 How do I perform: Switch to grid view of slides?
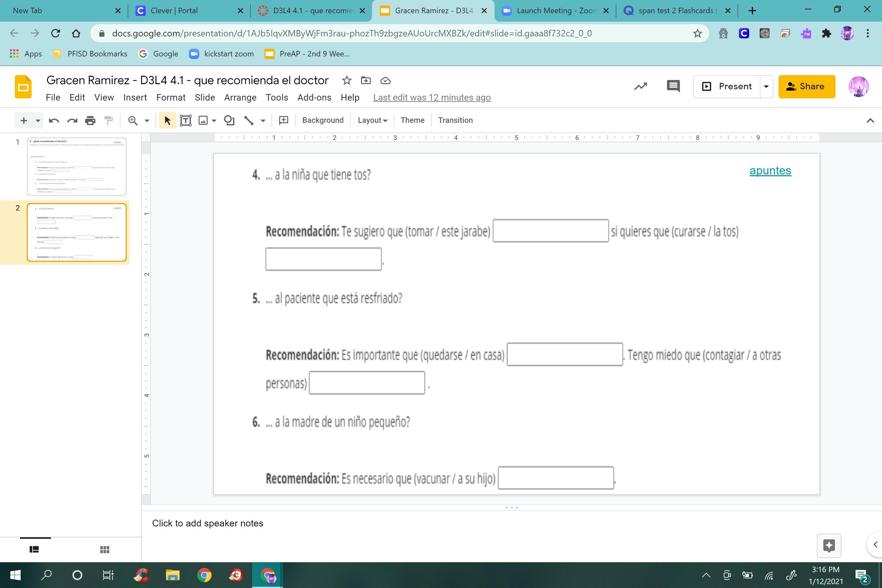[105, 549]
